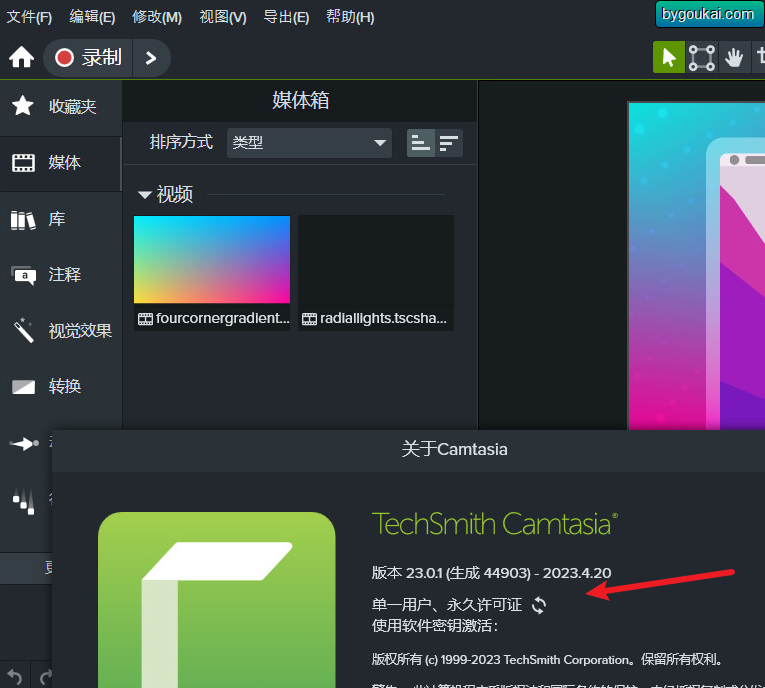
Task: Click the 排序方式 label
Action: (x=181, y=142)
